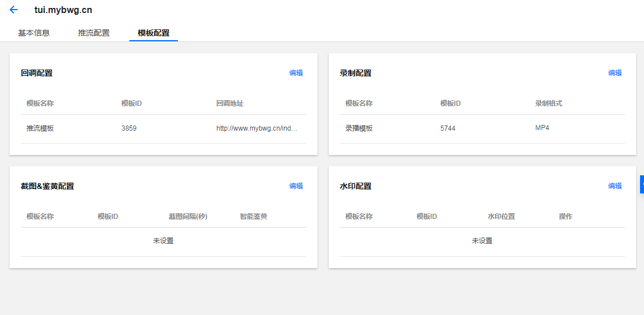The height and width of the screenshot is (315, 644).
Task: Click the 截图间隔(秒) column header
Action: tap(188, 217)
